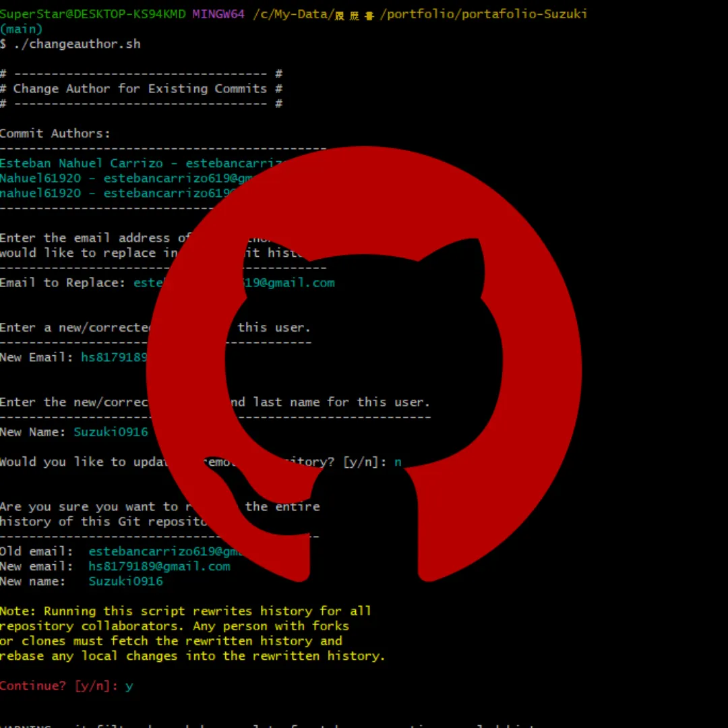Image resolution: width=728 pixels, height=728 pixels.
Task: Select the 'n' answer to remote history prompt
Action: point(398,462)
